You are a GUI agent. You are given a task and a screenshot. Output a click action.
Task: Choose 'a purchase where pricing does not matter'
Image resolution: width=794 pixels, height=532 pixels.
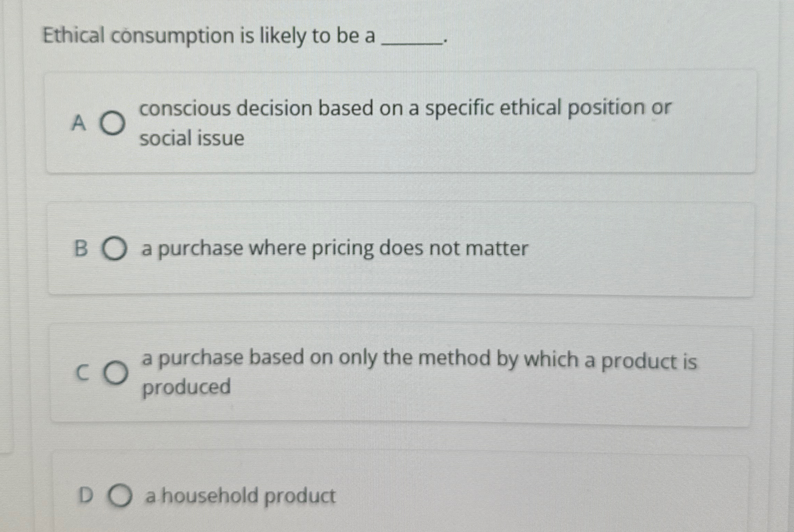334,249
